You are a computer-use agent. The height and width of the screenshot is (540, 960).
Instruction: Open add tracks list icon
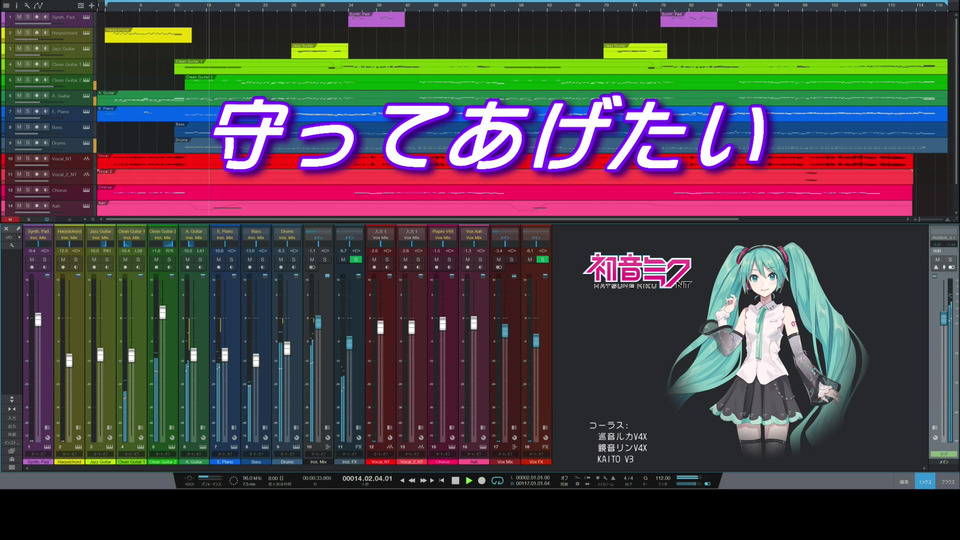(x=80, y=5)
